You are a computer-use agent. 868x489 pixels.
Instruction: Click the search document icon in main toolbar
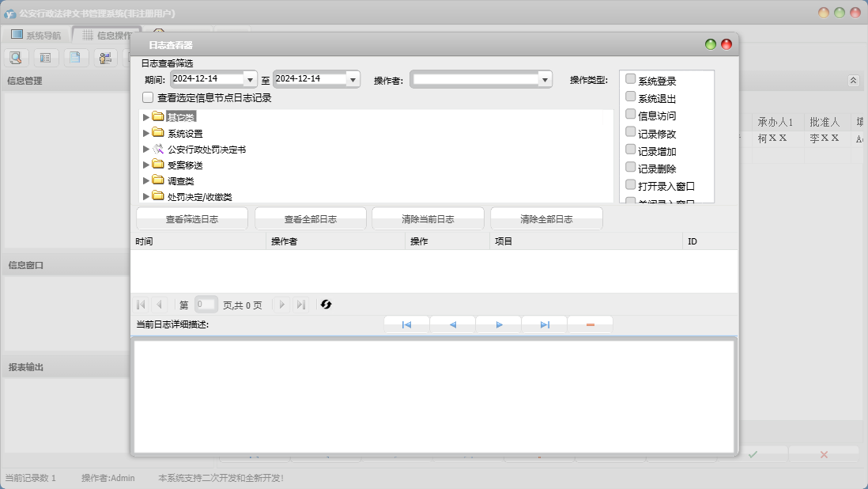[x=16, y=57]
